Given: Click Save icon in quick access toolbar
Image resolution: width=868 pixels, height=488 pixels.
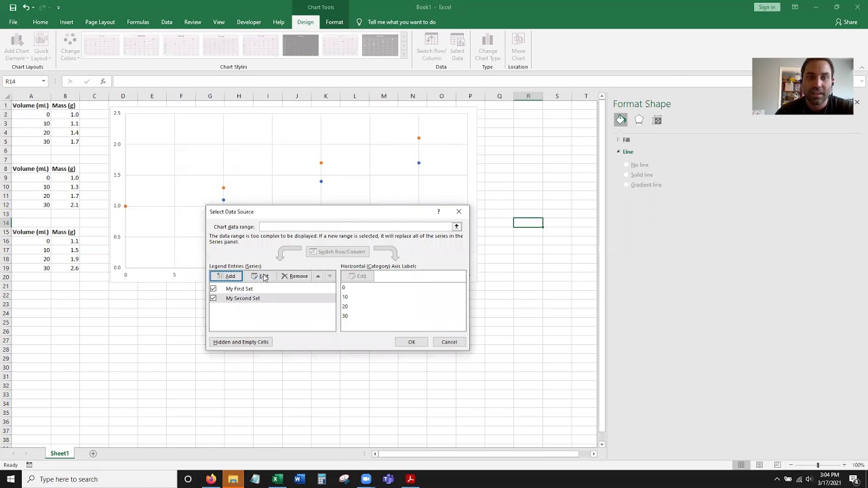Looking at the screenshot, I should click(13, 7).
